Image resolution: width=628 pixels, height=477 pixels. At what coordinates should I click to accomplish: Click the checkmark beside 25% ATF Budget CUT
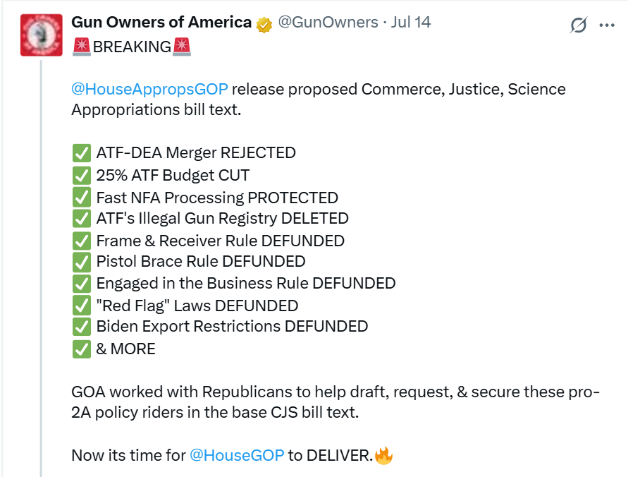click(x=82, y=175)
